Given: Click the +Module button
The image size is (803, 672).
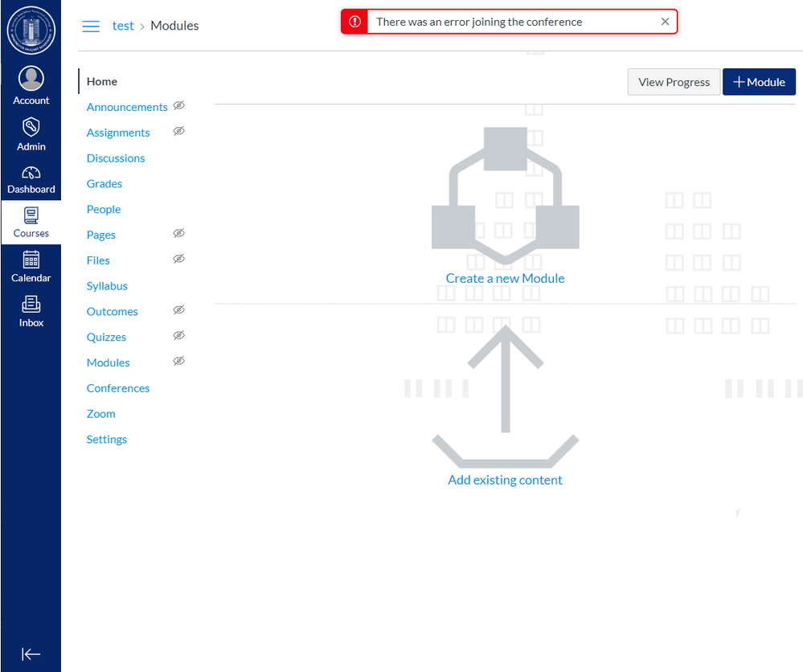Looking at the screenshot, I should [759, 82].
